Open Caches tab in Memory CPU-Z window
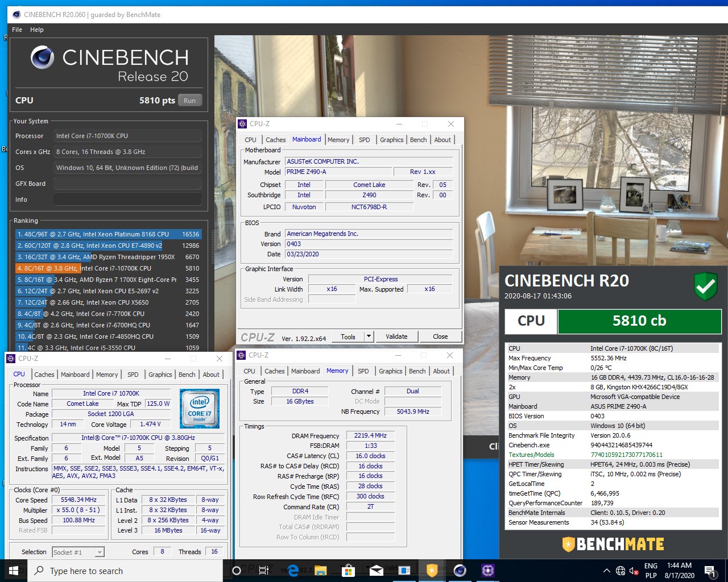 [274, 371]
